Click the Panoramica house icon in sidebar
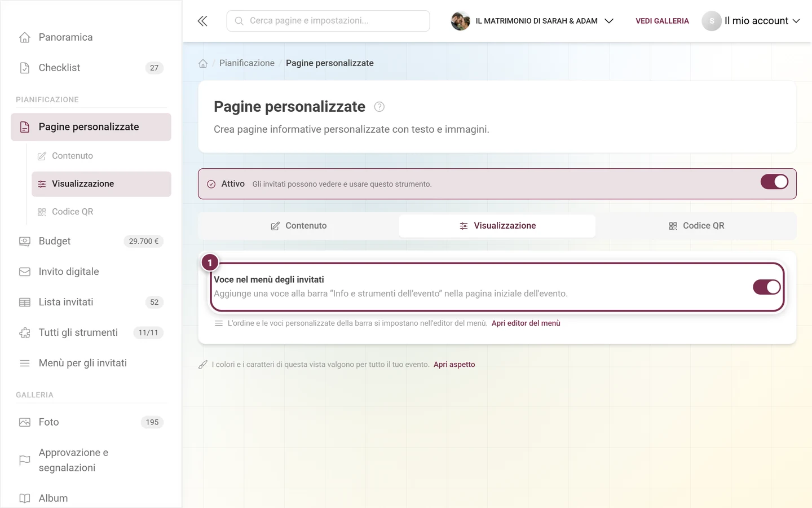 tap(25, 37)
